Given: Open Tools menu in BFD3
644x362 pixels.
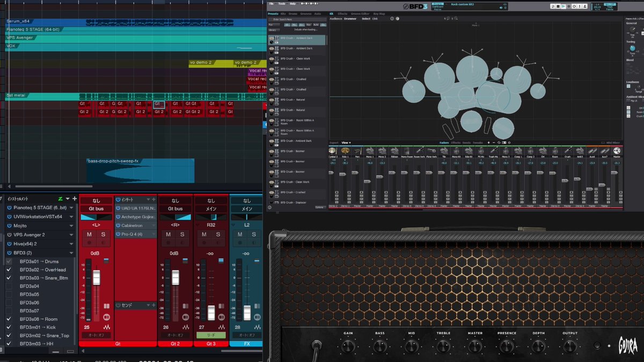Looking at the screenshot, I should pyautogui.click(x=281, y=4).
